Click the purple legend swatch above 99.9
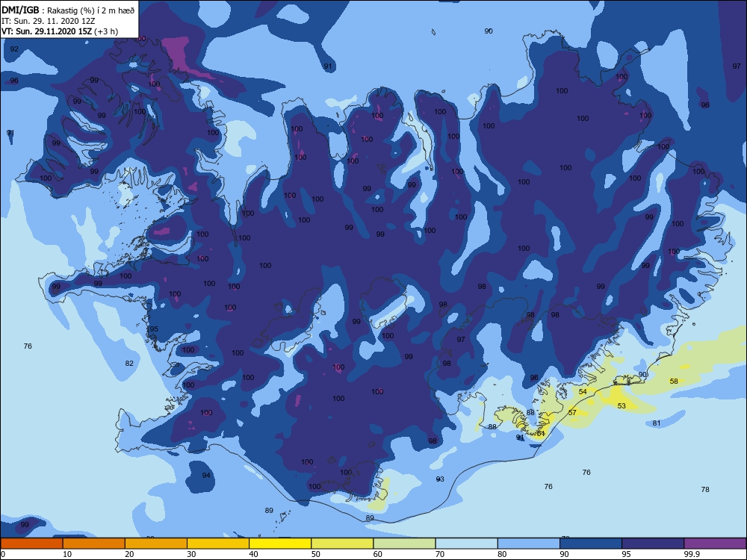The width and height of the screenshot is (747, 560). (715, 544)
